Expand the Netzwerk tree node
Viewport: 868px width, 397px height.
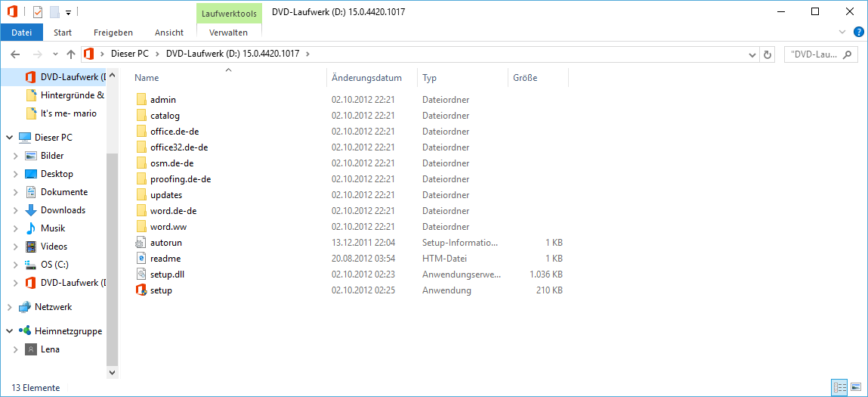coord(10,307)
